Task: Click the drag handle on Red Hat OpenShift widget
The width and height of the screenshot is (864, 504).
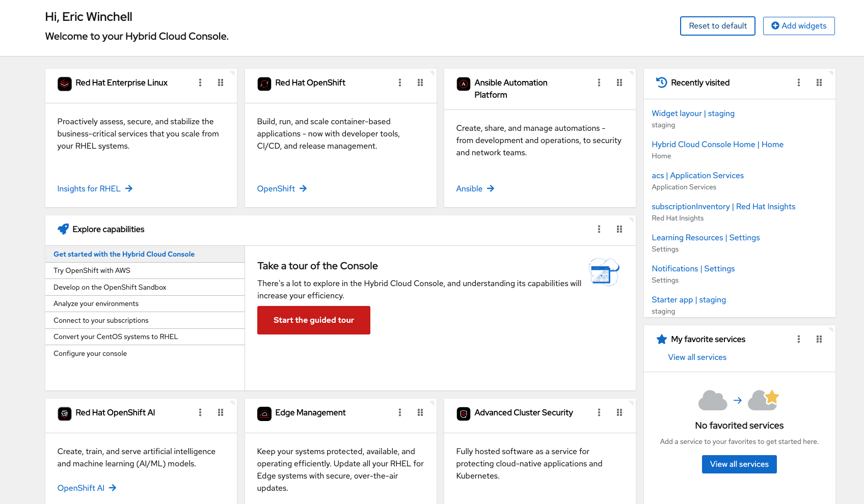Action: point(420,82)
